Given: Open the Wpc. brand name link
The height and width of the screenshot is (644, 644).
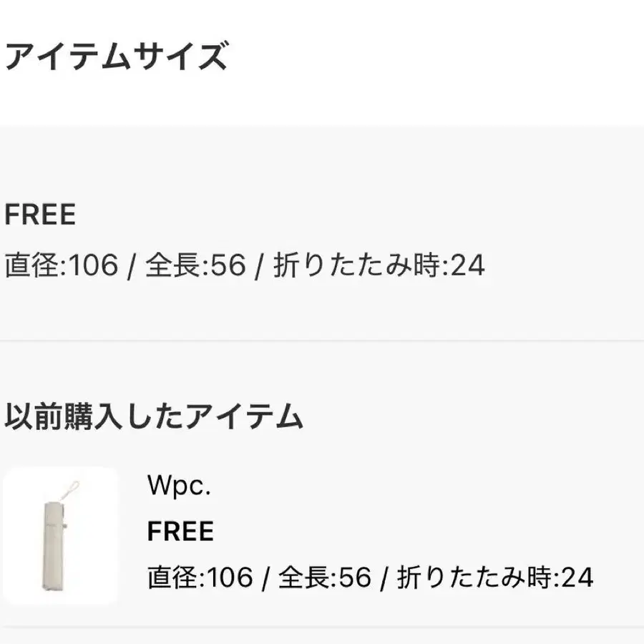Looking at the screenshot, I should point(179,485).
